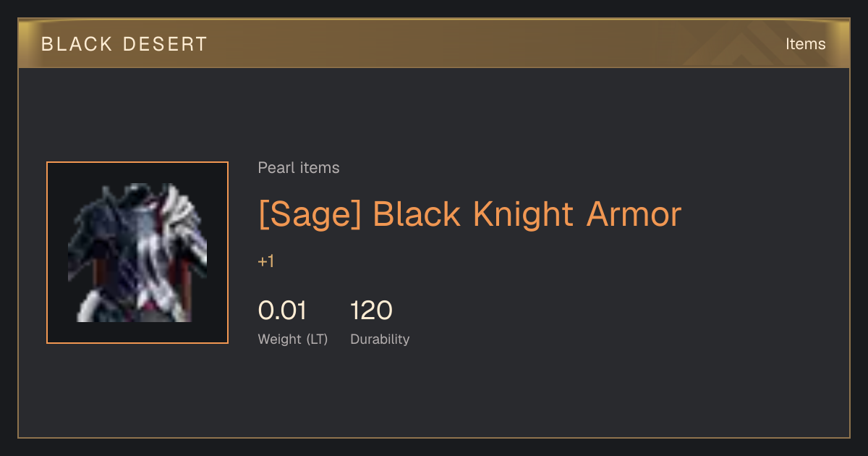Click the BLACK DESERT site title
The image size is (868, 456).
124,44
